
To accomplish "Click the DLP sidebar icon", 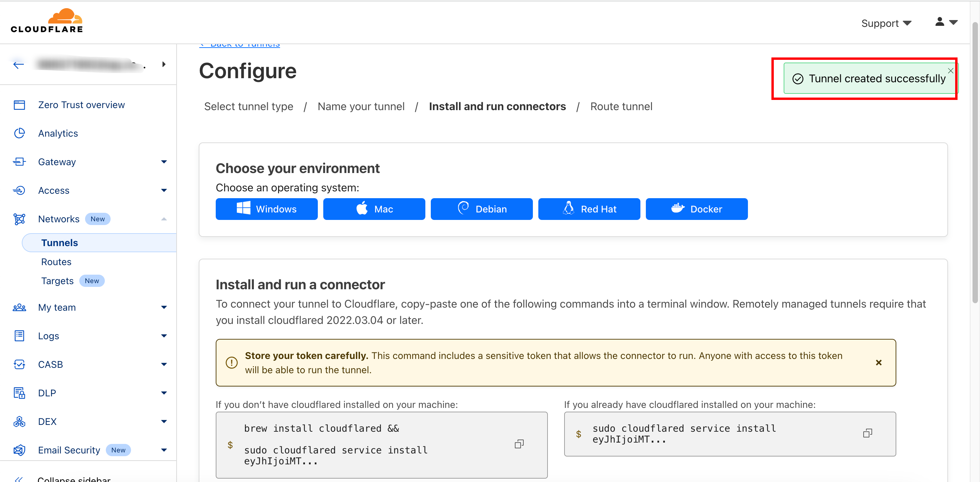I will (19, 393).
